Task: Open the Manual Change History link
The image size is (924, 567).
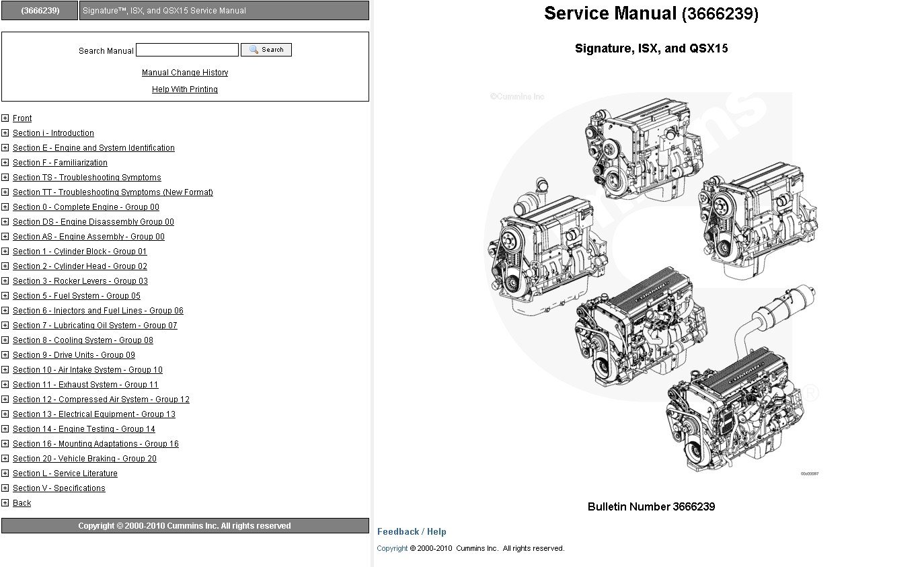Action: 185,73
